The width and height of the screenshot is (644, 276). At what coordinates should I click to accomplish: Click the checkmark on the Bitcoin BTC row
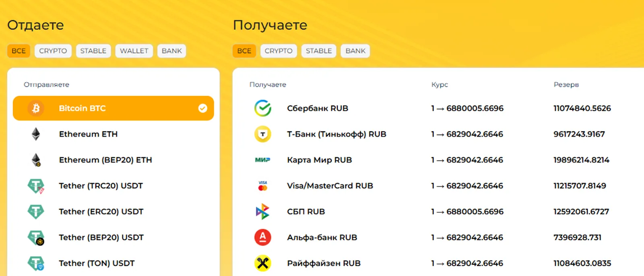coord(203,108)
